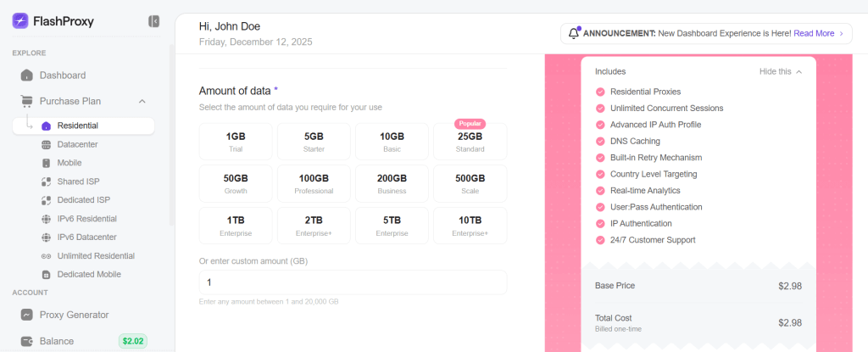Choose the 100GB Professional data option
This screenshot has height=352, width=868.
point(314,183)
